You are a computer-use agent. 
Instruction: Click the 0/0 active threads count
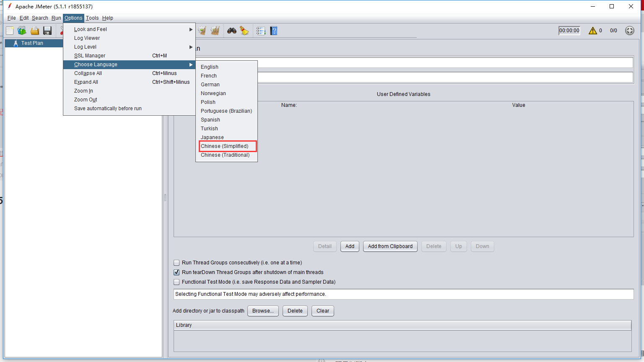(x=613, y=31)
